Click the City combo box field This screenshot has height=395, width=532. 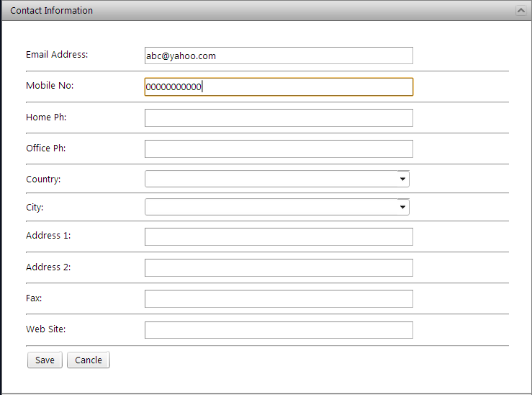click(x=271, y=208)
